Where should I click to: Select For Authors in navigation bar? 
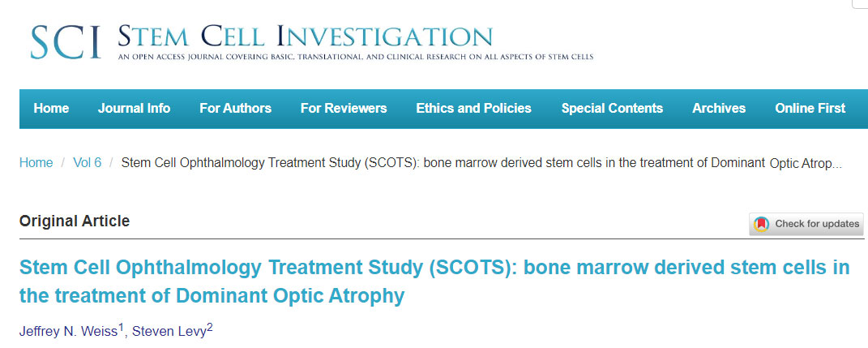pos(235,108)
